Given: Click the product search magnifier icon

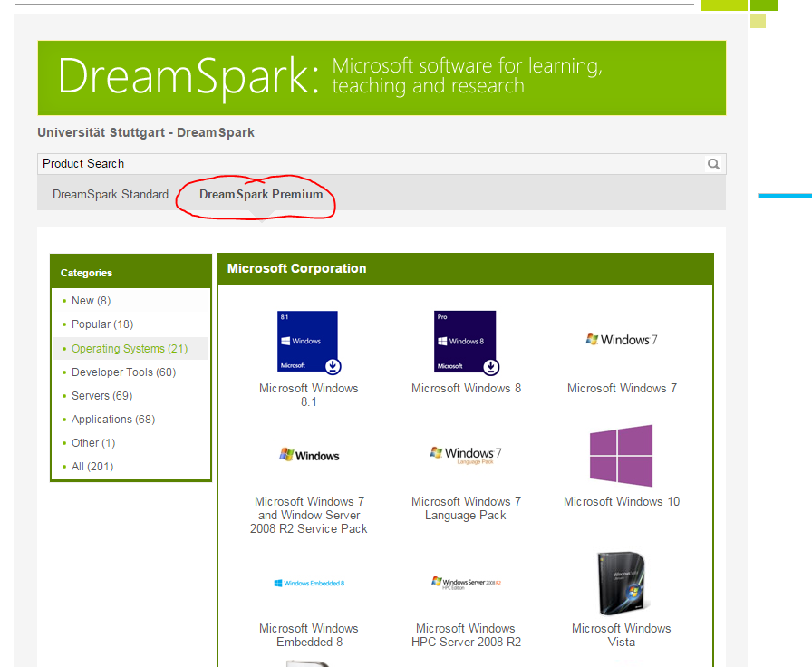Looking at the screenshot, I should pyautogui.click(x=713, y=164).
